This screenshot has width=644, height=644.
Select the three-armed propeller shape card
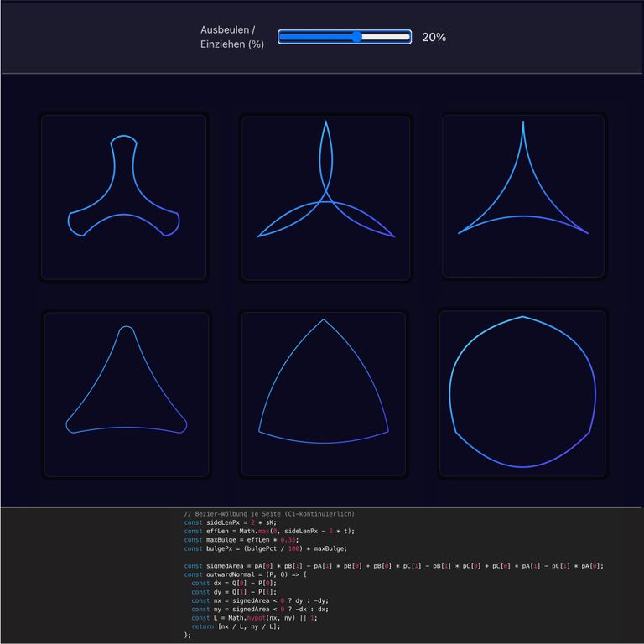click(x=123, y=197)
